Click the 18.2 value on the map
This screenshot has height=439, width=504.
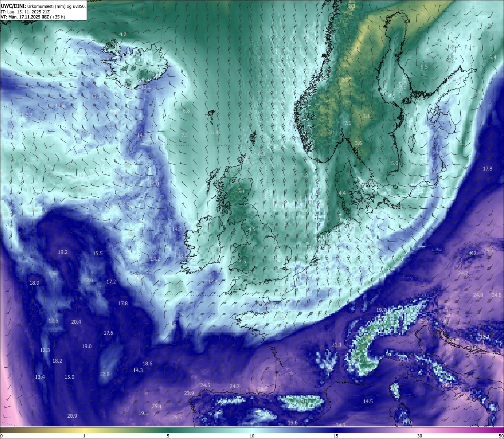57,361
